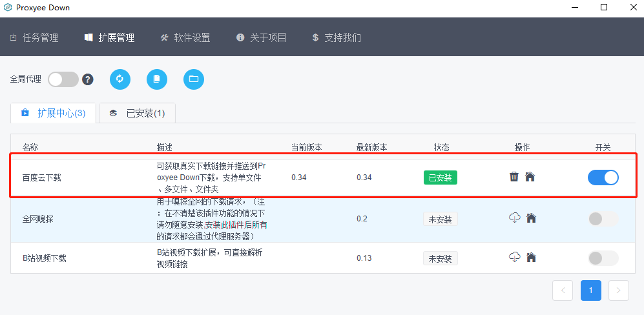Open the 支持我们 menu
644x315 pixels.
[337, 38]
